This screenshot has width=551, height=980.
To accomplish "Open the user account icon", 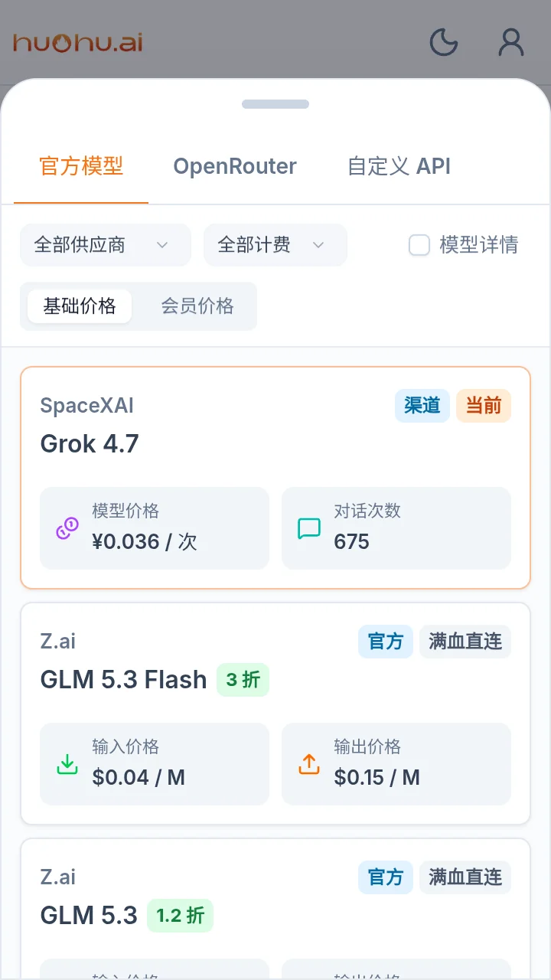I will (511, 43).
